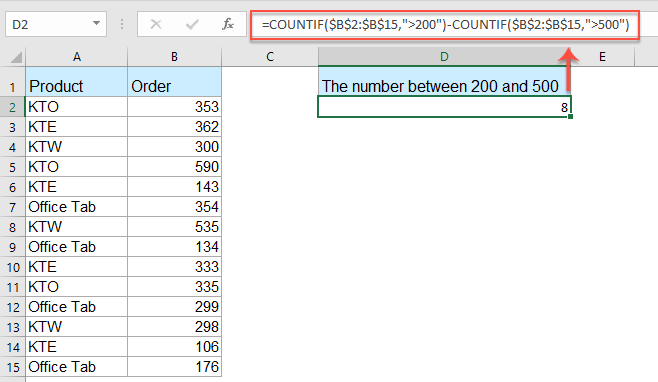Click KTW in row 4
Image resolution: width=658 pixels, height=382 pixels.
76,147
